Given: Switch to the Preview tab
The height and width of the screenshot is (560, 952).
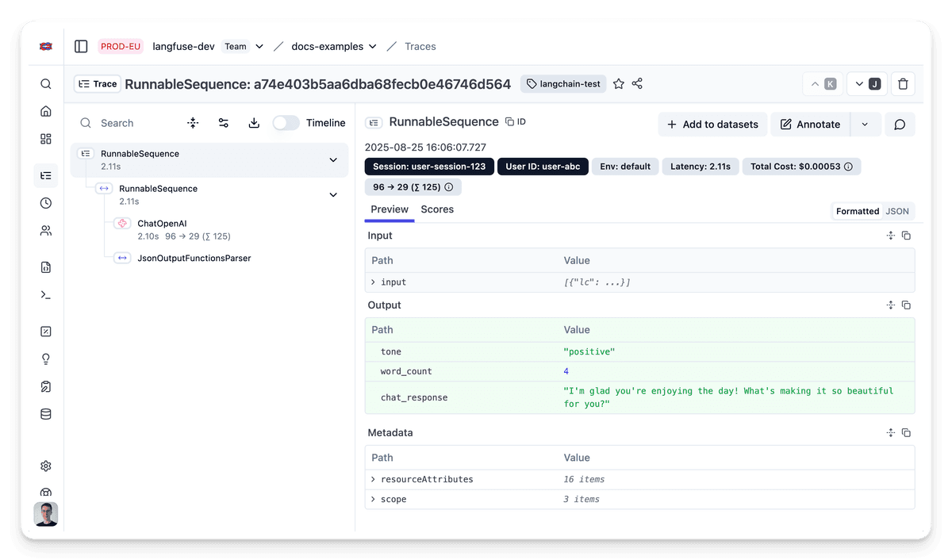Looking at the screenshot, I should [390, 209].
